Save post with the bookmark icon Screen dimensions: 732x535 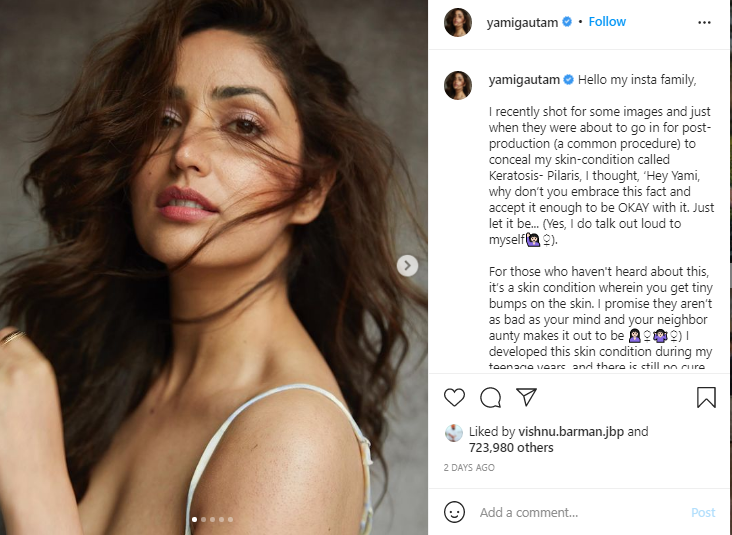(x=706, y=398)
